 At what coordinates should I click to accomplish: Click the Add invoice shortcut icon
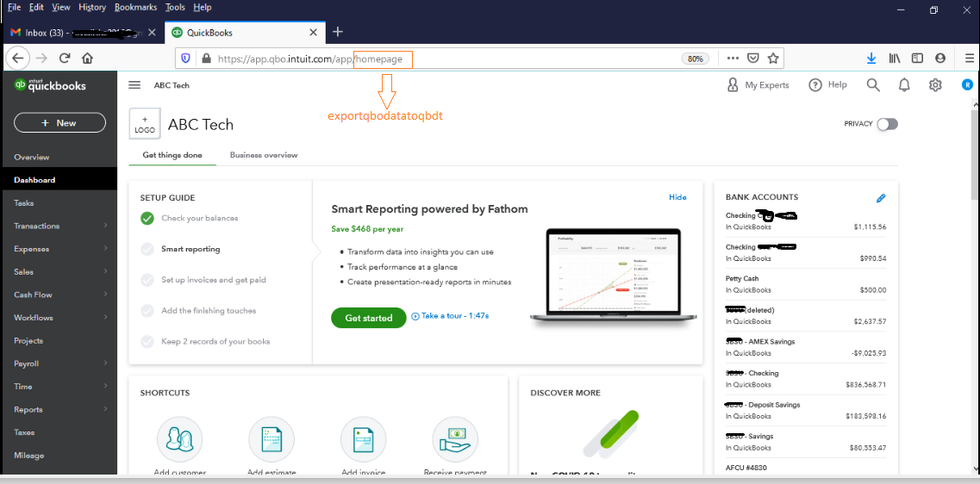click(x=363, y=439)
